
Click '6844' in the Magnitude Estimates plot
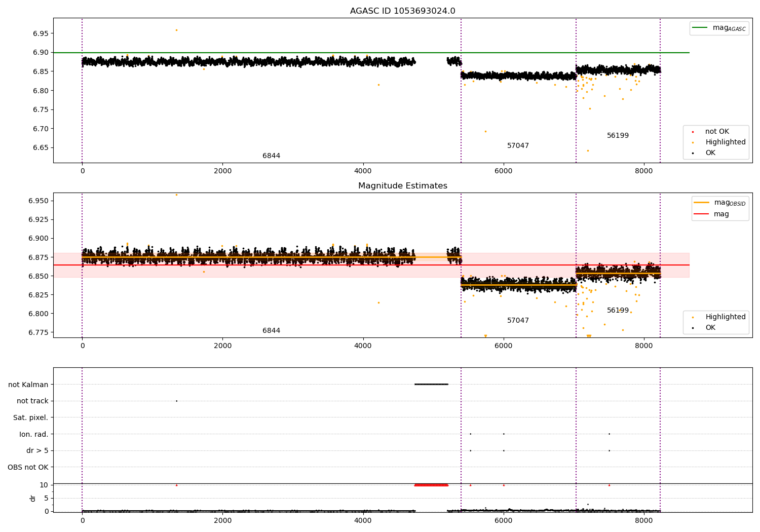pos(271,331)
